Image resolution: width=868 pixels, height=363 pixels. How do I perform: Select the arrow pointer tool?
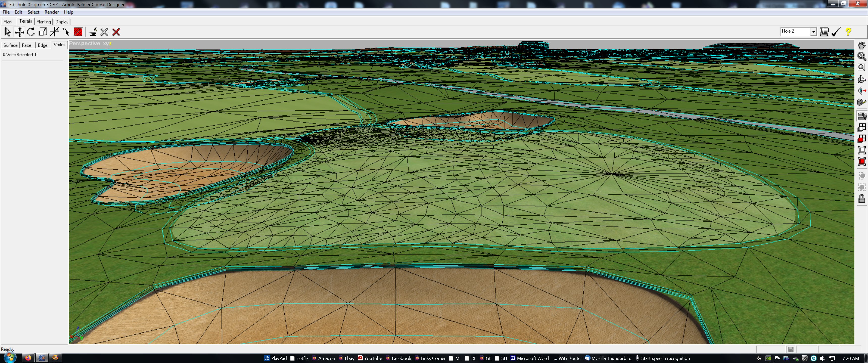click(7, 32)
